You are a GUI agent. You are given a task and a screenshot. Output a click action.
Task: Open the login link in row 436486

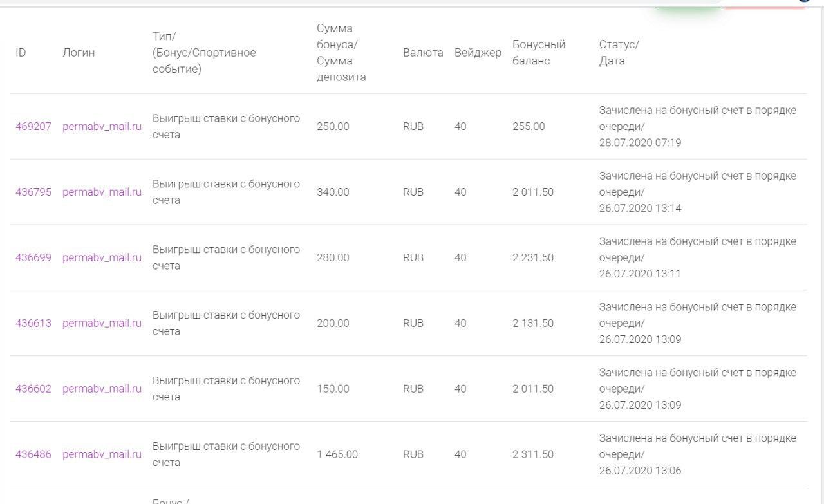click(x=102, y=455)
